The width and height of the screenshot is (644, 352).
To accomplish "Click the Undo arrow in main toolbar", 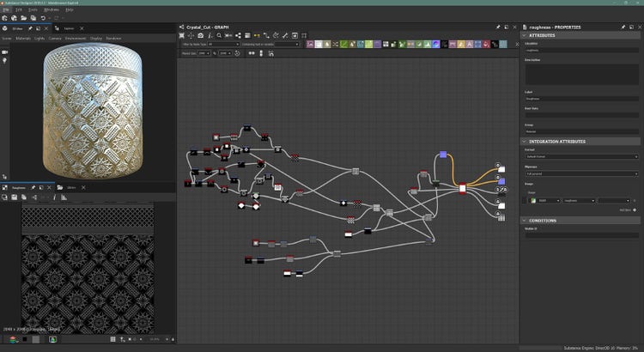I will (x=42, y=18).
